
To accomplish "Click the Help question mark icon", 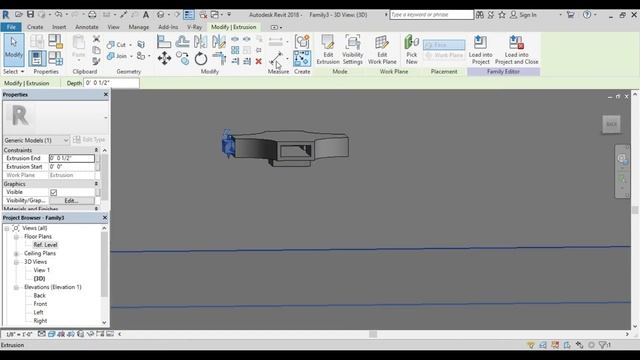I will click(587, 15).
